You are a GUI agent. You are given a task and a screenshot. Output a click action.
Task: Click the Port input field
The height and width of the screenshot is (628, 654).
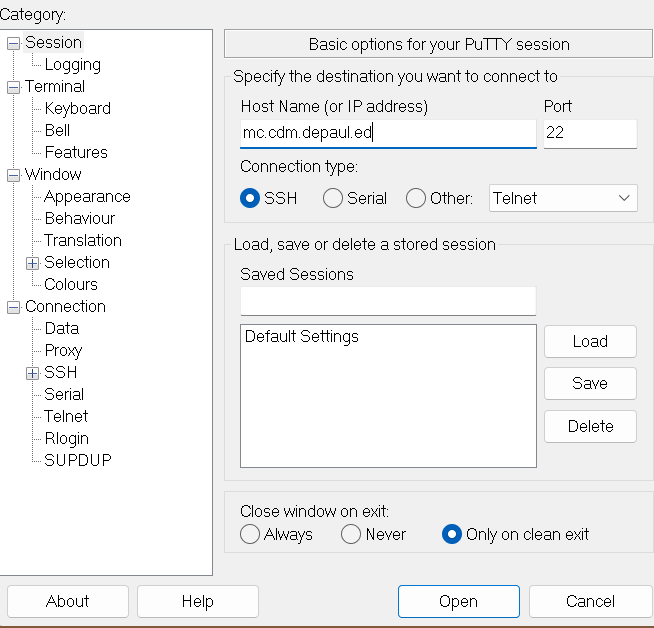pyautogui.click(x=590, y=133)
